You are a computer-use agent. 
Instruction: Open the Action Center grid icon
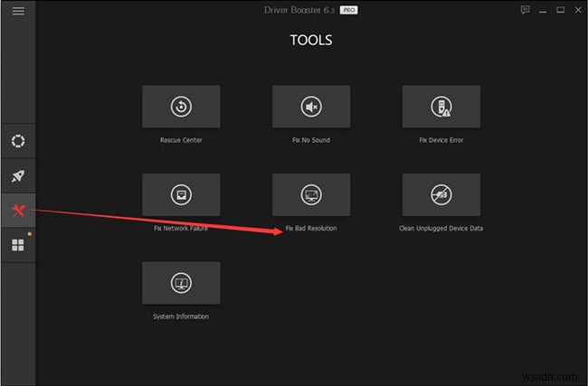point(18,245)
